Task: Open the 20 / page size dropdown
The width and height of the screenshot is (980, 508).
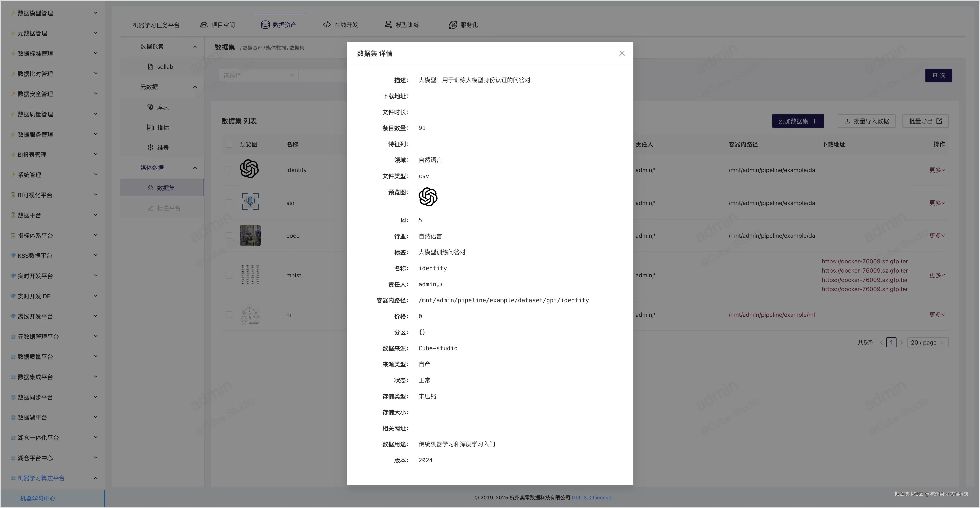Action: [x=928, y=343]
